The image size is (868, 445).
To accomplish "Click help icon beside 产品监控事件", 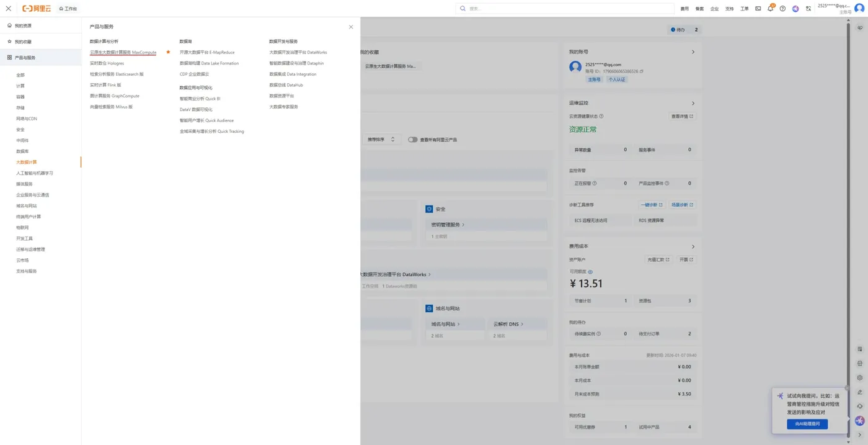I will pos(667,183).
